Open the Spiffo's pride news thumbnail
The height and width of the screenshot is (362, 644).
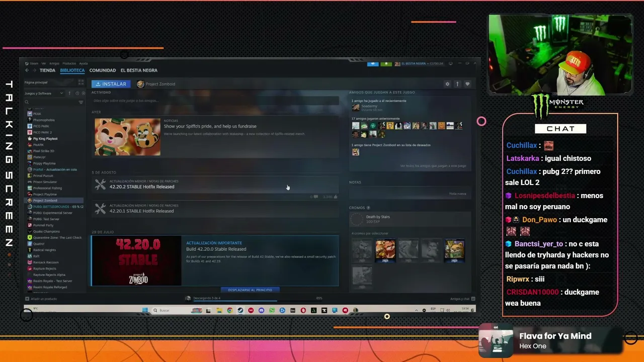[x=127, y=137]
